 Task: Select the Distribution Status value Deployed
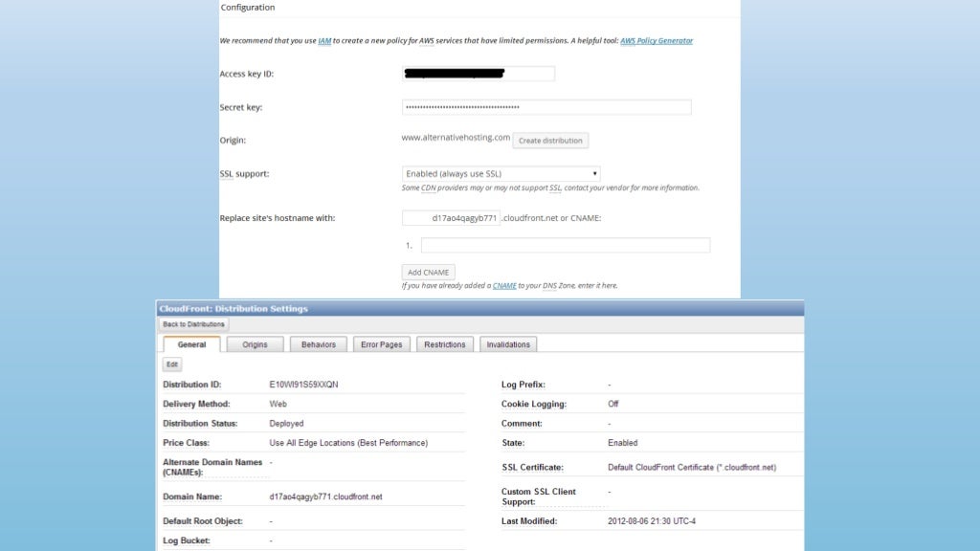click(286, 424)
